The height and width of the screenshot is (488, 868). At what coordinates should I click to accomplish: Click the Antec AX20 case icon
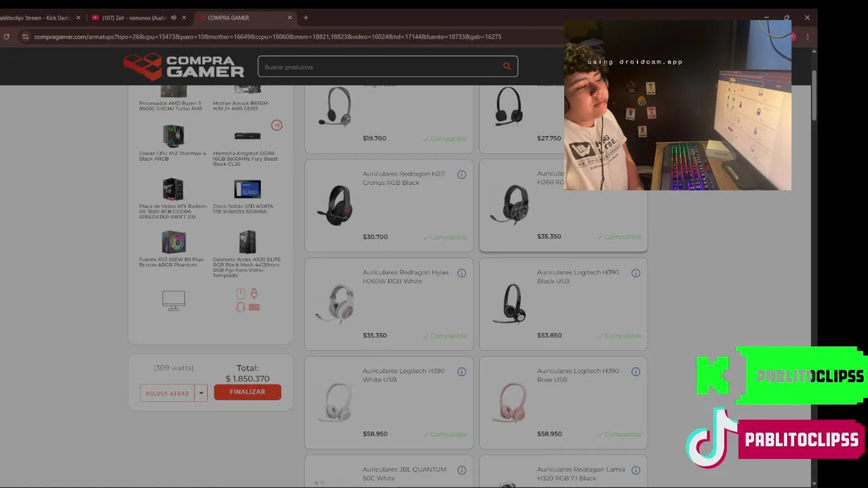248,242
